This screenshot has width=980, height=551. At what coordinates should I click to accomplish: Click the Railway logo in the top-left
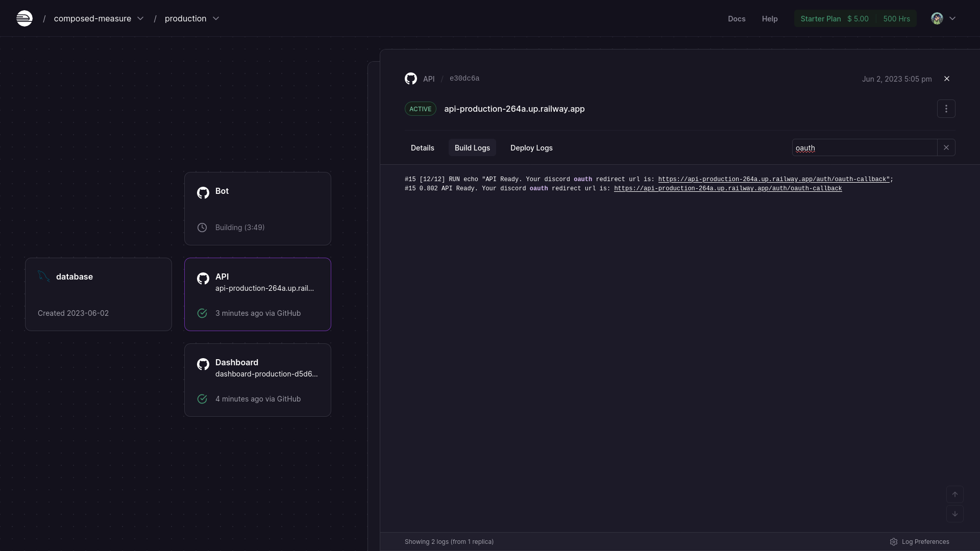pos(24,18)
